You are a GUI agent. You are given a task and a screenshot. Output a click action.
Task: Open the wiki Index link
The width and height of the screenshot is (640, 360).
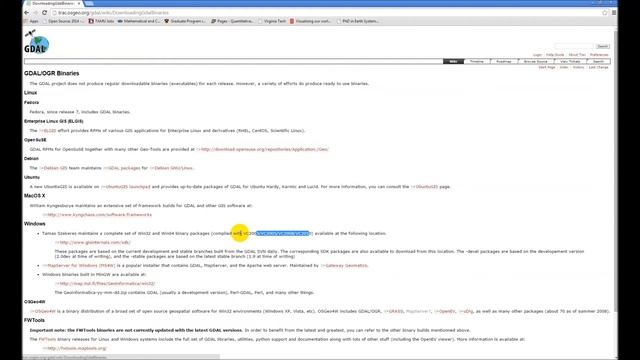pos(564,67)
